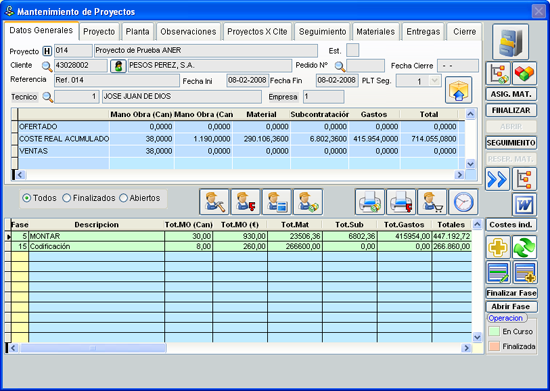This screenshot has height=391, width=550.
Task: Click the Totales column header
Action: (x=451, y=225)
